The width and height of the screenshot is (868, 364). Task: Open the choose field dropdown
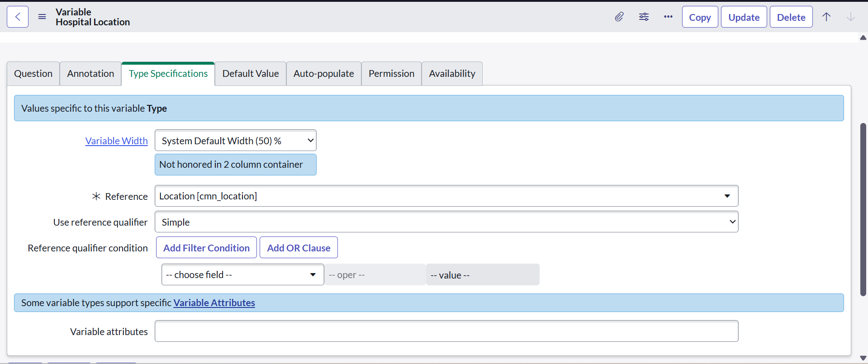click(x=242, y=274)
